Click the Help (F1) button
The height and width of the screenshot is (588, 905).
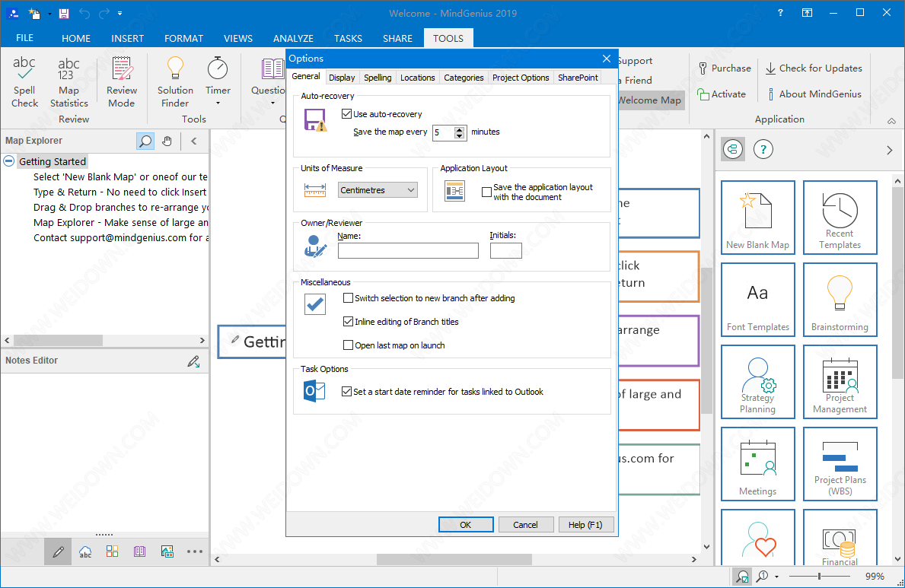(x=585, y=525)
